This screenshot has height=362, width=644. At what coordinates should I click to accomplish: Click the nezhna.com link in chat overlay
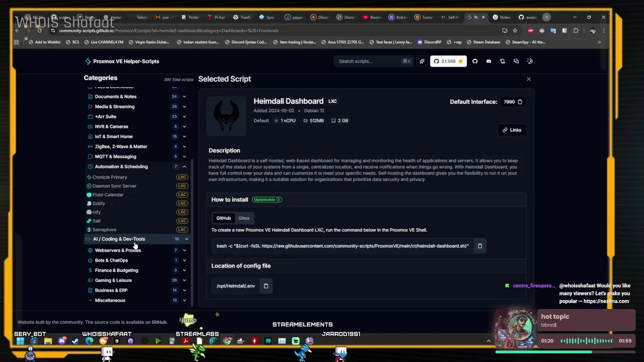[606, 301]
